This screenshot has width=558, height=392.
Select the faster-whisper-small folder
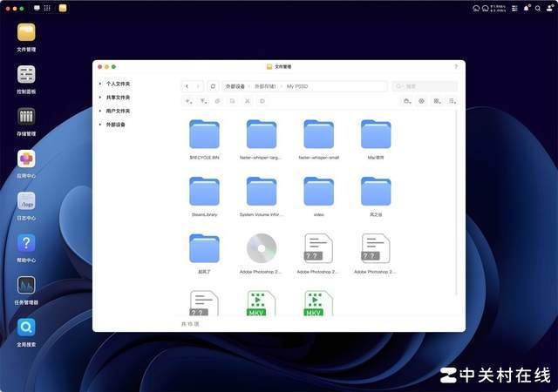(318, 139)
